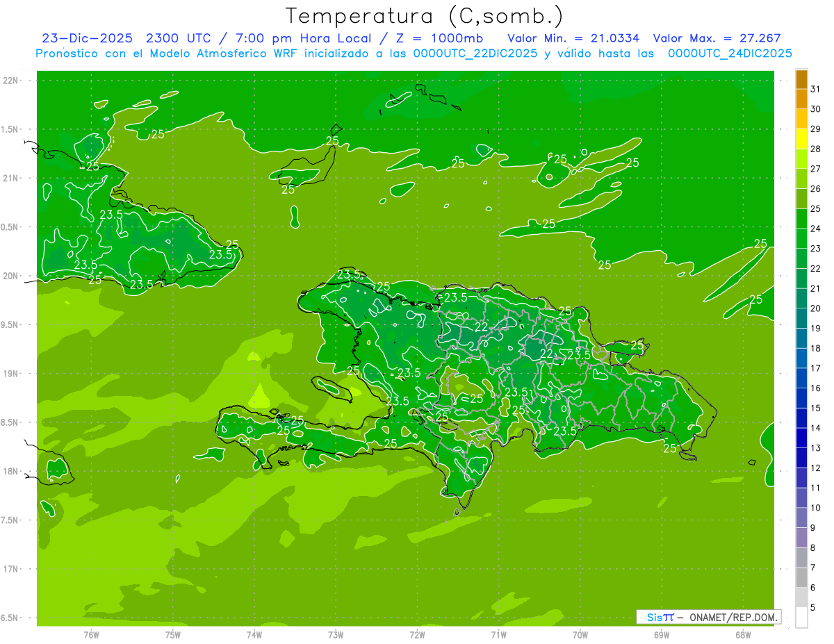Click the title 'Temperatura (C,somb.)'
The width and height of the screenshot is (834, 644).
coord(424,16)
